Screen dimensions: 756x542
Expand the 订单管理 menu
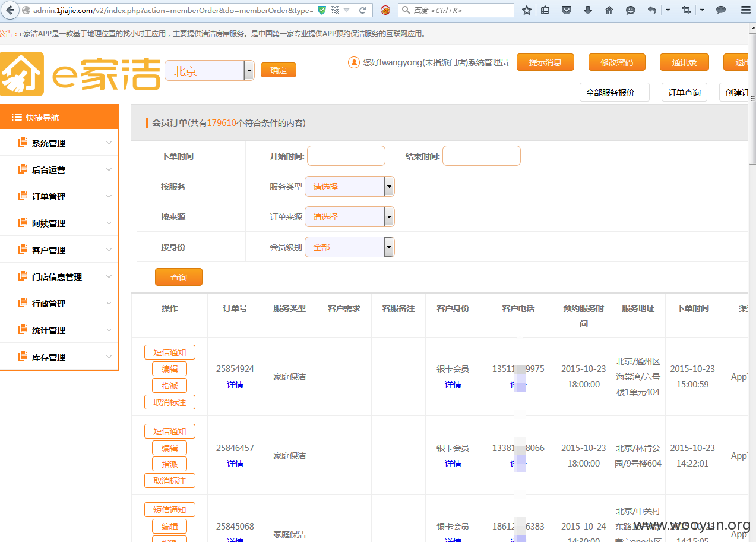(59, 196)
